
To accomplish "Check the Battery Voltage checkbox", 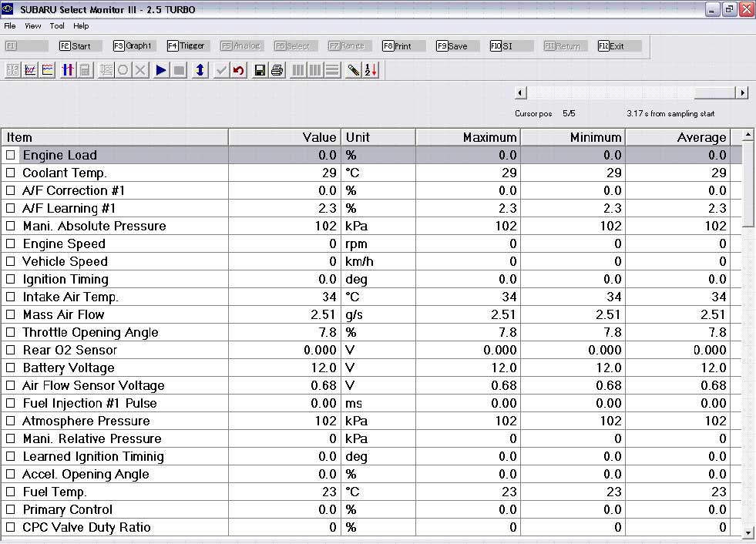I will pyautogui.click(x=11, y=368).
